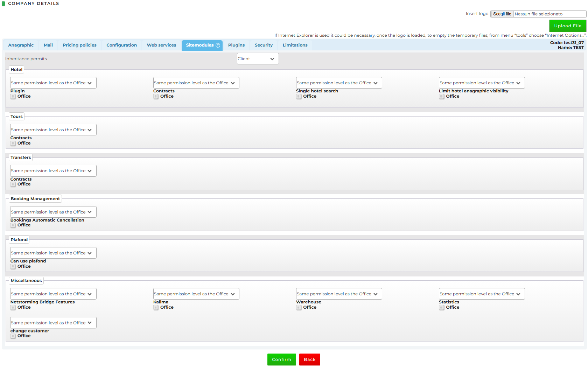
Task: Check Bookings Automatic Cancellation Office checkbox
Action: coord(13,225)
